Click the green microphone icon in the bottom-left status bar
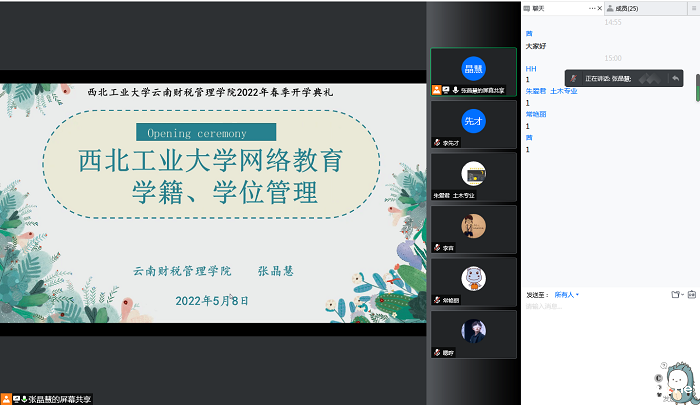The image size is (700, 405). click(x=24, y=399)
